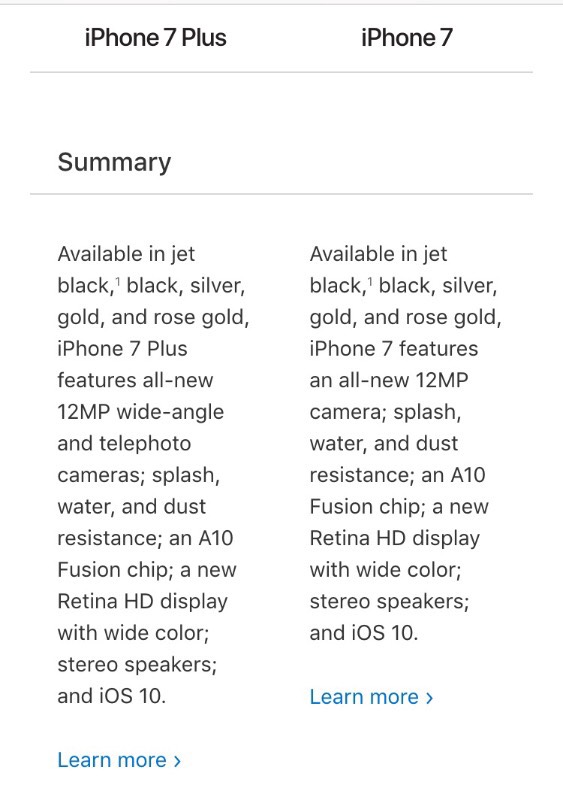The height and width of the screenshot is (800, 563).
Task: Select the iPhone 7 column heading
Action: click(x=406, y=38)
